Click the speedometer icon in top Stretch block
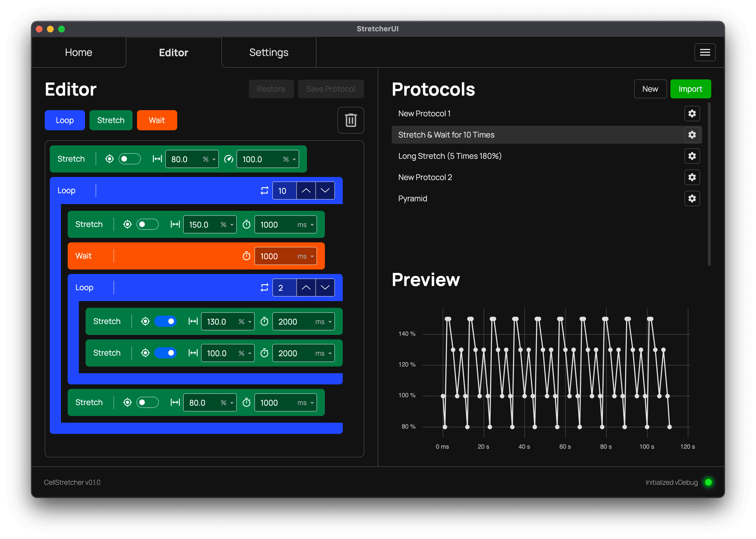 click(229, 159)
